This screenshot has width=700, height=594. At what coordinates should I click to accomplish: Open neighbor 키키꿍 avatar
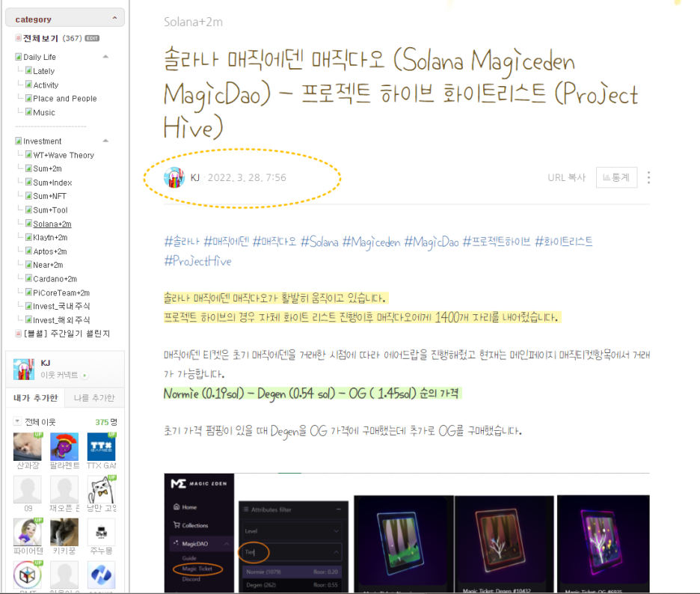[64, 532]
